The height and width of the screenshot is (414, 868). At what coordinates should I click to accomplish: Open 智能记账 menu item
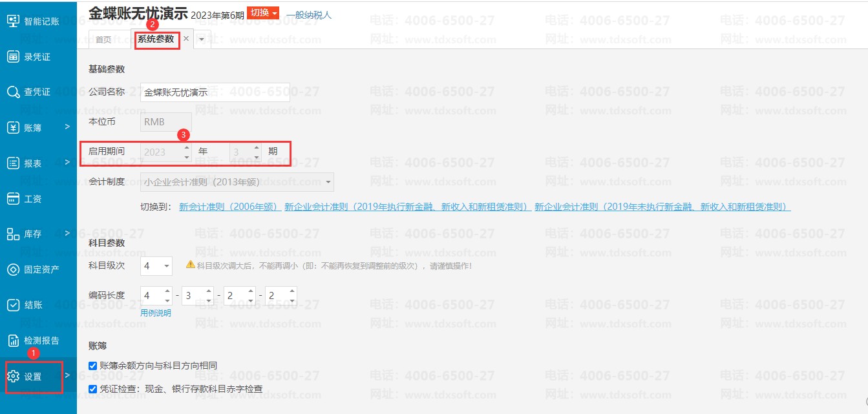point(41,21)
